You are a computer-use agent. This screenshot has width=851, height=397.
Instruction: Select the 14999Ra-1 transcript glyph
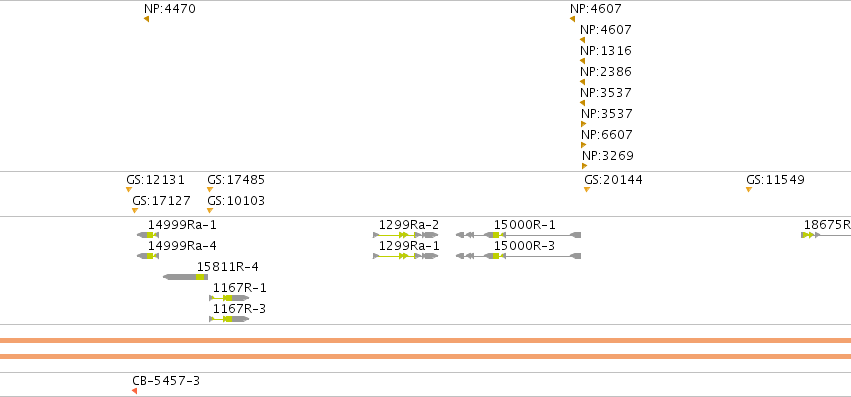[x=148, y=235]
